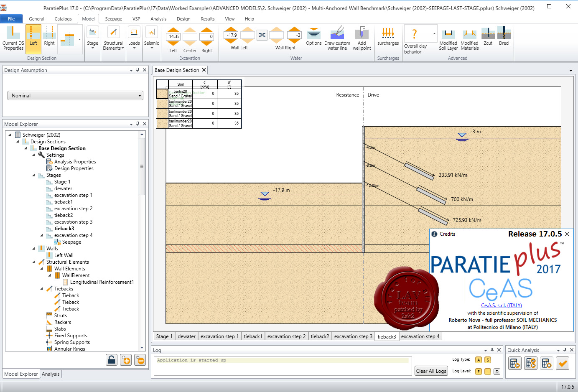Edit Wall Left water level field -17.9
Viewport: 578px width, 392px height.
click(231, 35)
